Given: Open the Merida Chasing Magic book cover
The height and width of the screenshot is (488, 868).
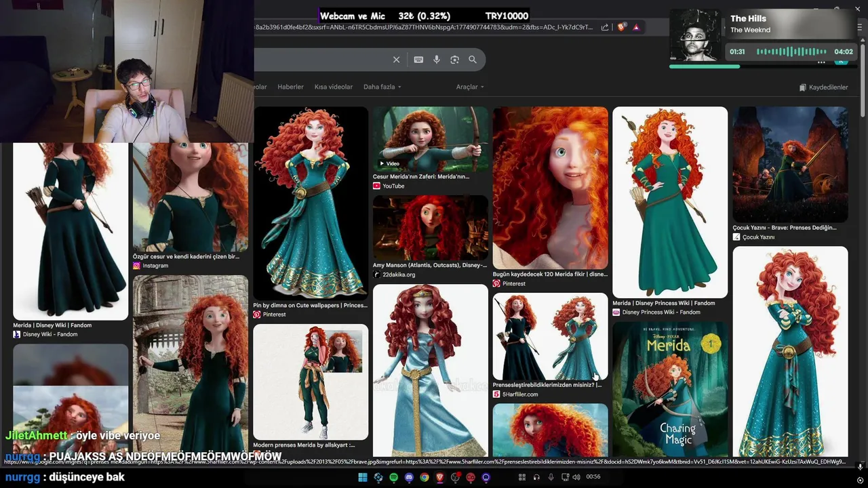Looking at the screenshot, I should click(x=670, y=389).
